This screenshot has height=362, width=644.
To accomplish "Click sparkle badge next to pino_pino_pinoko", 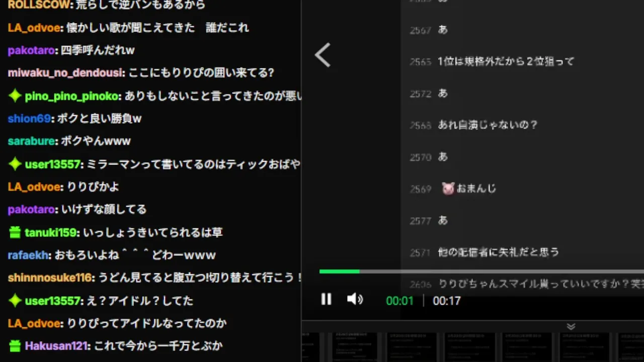I will click(15, 96).
